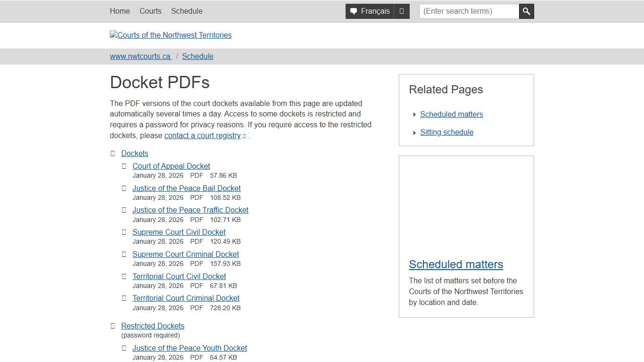
Task: Click the Courts of the Northwest Territories logo
Action: 171,35
